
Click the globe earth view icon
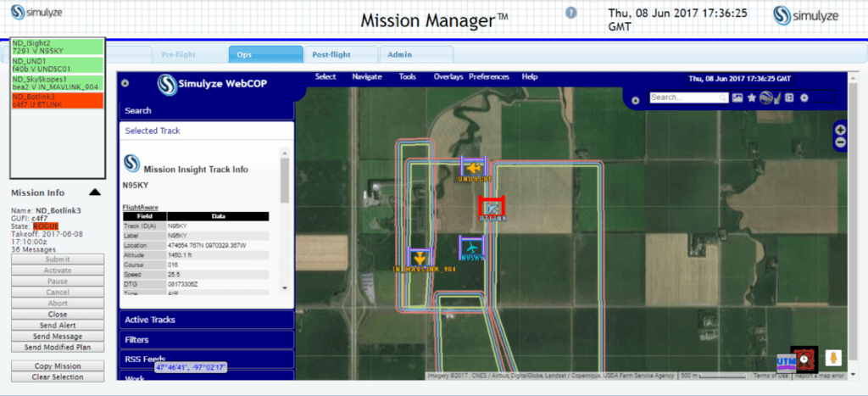(x=766, y=98)
